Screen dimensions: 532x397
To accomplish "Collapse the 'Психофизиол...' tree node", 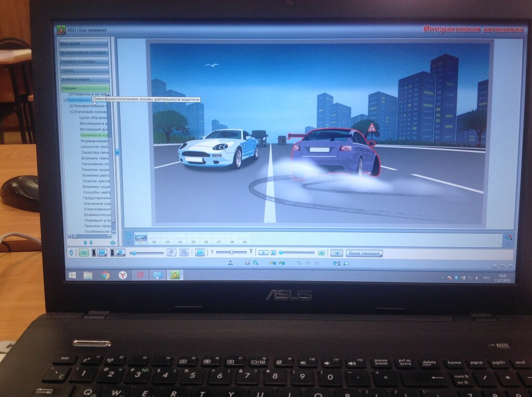I will click(x=65, y=100).
